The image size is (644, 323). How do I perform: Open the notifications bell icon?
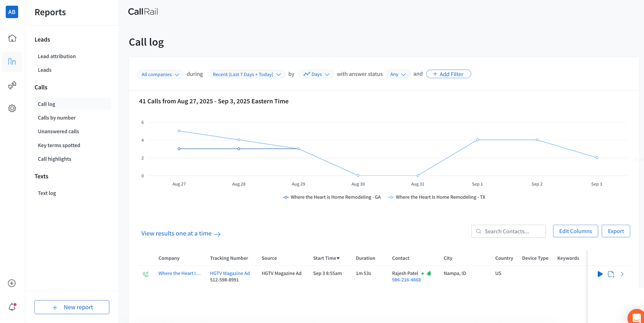point(12,307)
